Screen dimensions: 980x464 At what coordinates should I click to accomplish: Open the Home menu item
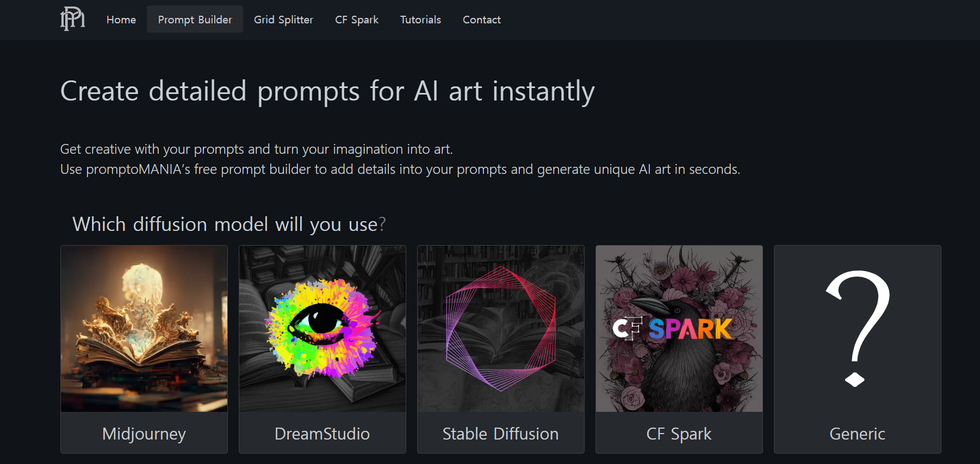pyautogui.click(x=121, y=20)
